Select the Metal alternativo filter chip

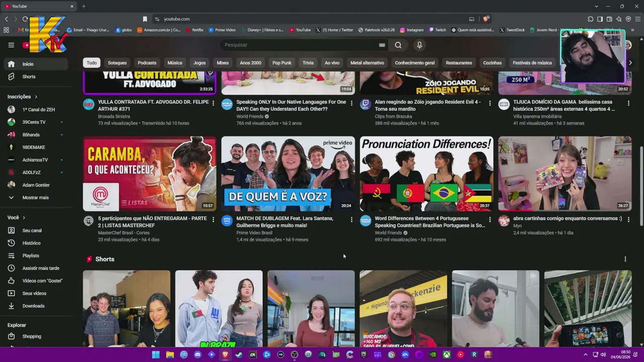(x=367, y=63)
